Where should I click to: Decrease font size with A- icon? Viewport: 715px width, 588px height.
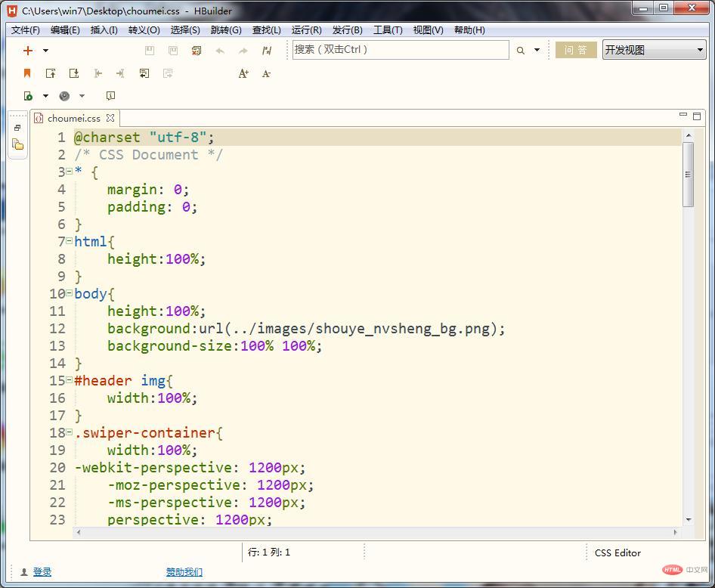tap(266, 74)
